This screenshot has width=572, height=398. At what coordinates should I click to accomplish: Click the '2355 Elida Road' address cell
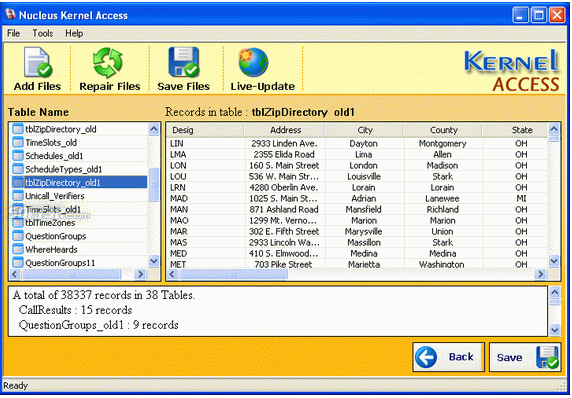284,154
